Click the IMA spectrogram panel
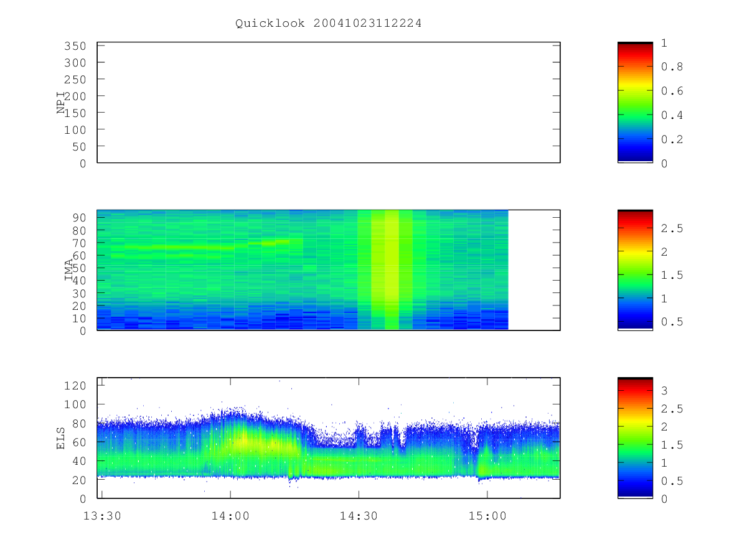Viewport: 747px width, 560px height. 329,270
